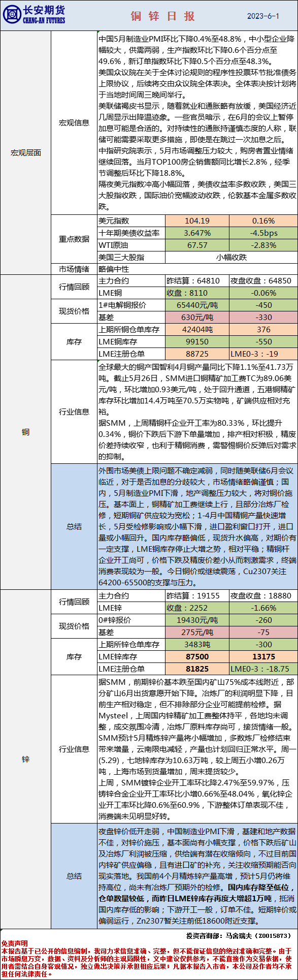Click the LME0-3：-18.75 zinc cell
Image resolution: width=298 pixels, height=980 pixels.
click(x=263, y=669)
